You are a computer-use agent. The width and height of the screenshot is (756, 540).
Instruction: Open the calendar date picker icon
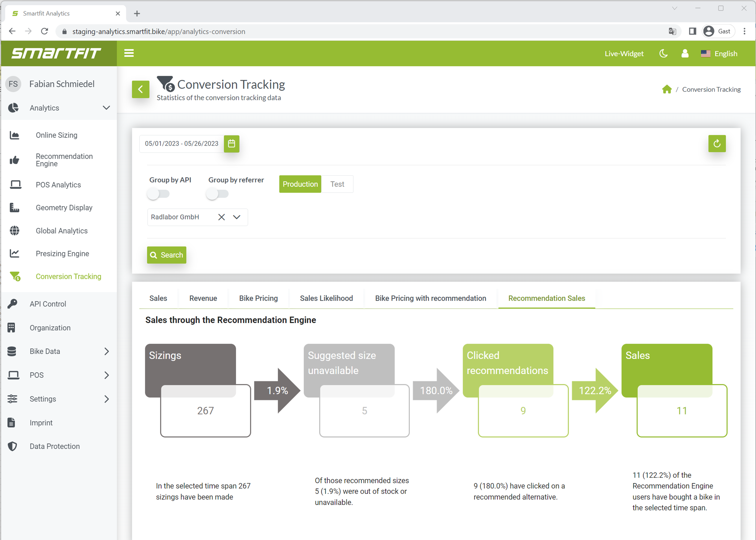tap(231, 144)
